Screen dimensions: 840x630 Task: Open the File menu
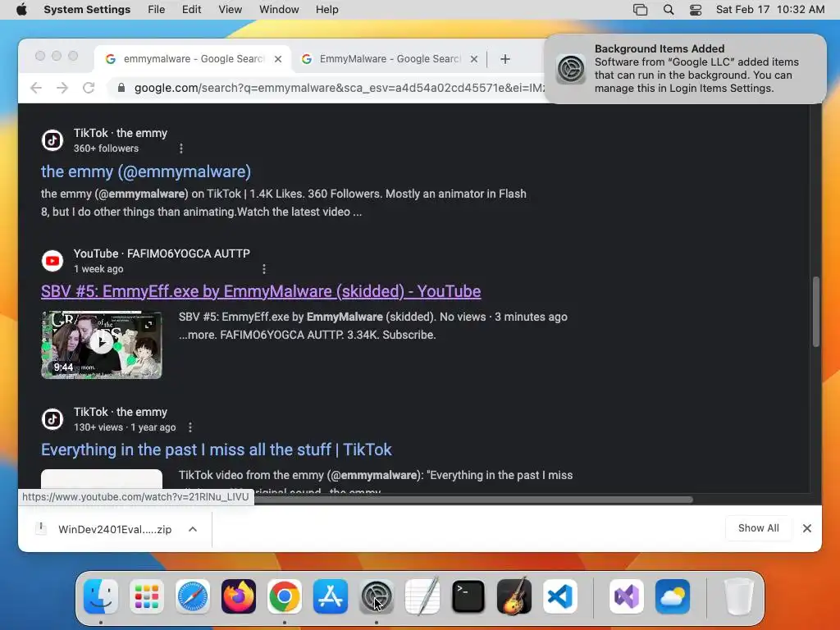pyautogui.click(x=157, y=10)
